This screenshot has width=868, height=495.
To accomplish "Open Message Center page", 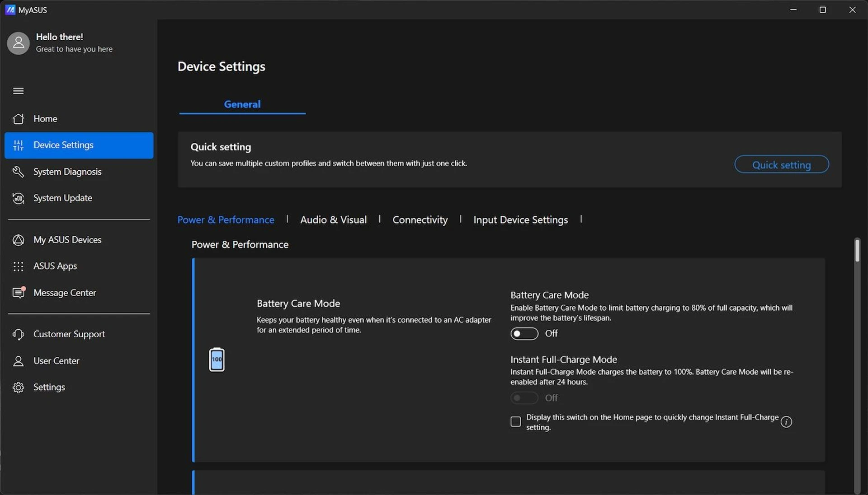I will pyautogui.click(x=79, y=293).
